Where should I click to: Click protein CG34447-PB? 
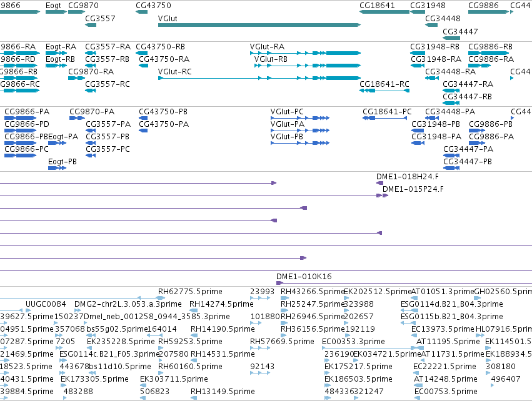pos(451,168)
